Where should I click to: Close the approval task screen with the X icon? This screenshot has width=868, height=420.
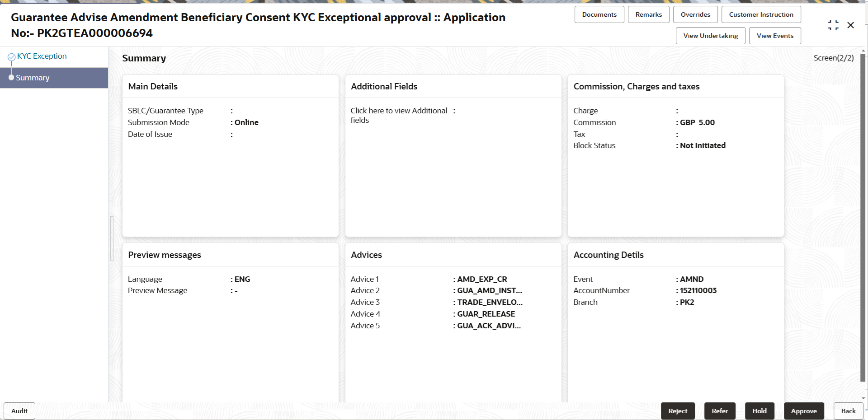click(x=851, y=25)
